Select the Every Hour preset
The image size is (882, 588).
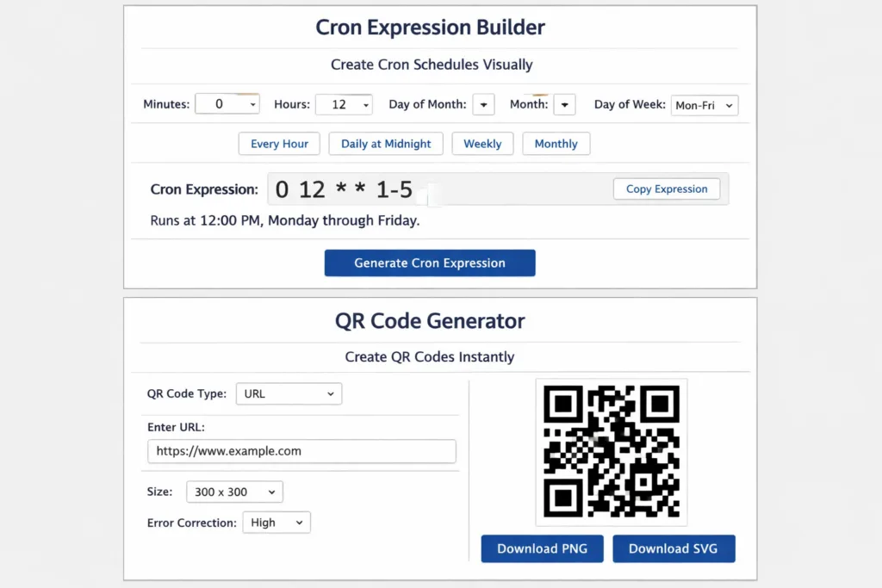point(279,144)
